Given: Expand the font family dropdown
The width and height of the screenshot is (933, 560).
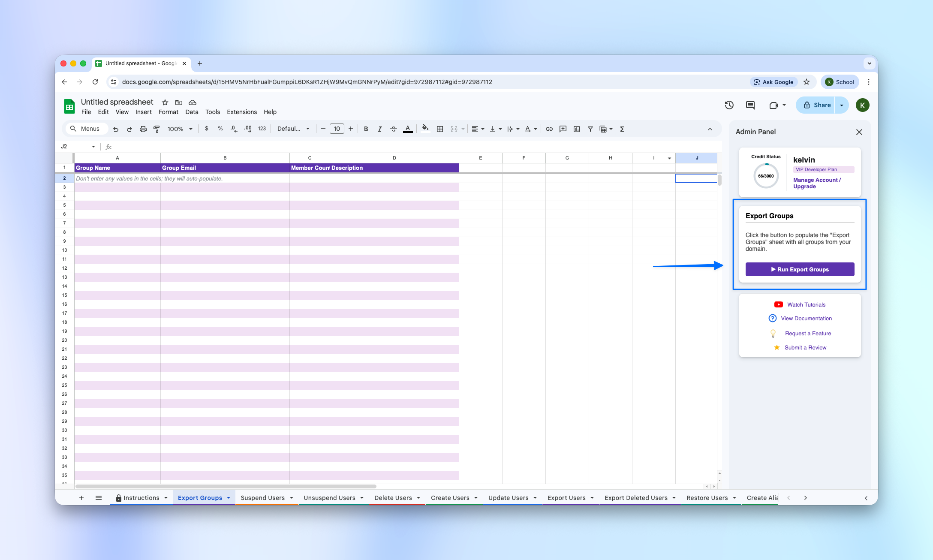Looking at the screenshot, I should tap(293, 129).
